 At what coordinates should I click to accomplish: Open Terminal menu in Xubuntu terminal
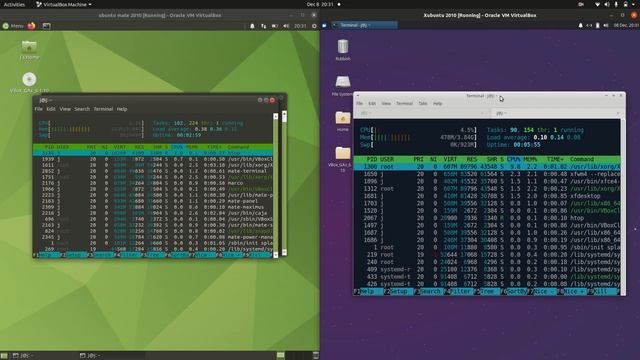(404, 104)
